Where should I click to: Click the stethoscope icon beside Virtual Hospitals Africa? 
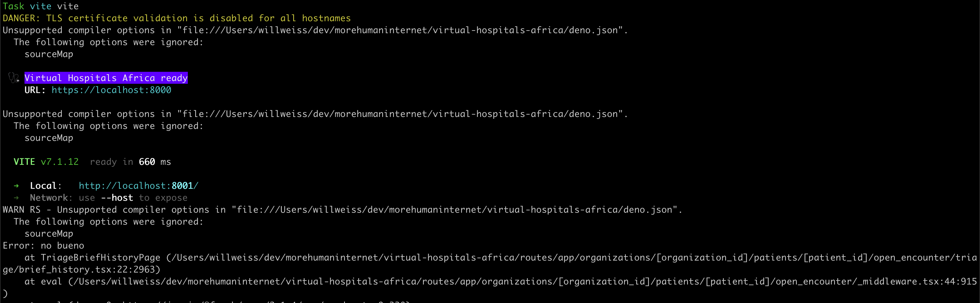pos(14,78)
